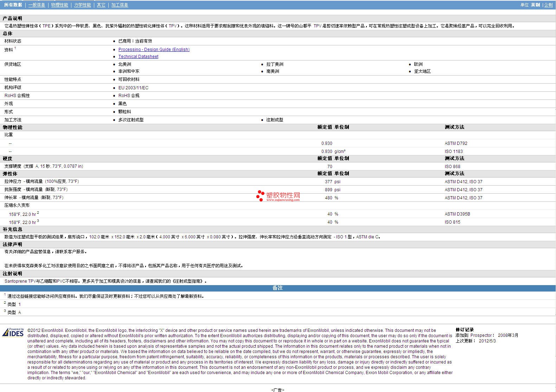
Task: Switch to the 其它 tab
Action: tap(101, 5)
